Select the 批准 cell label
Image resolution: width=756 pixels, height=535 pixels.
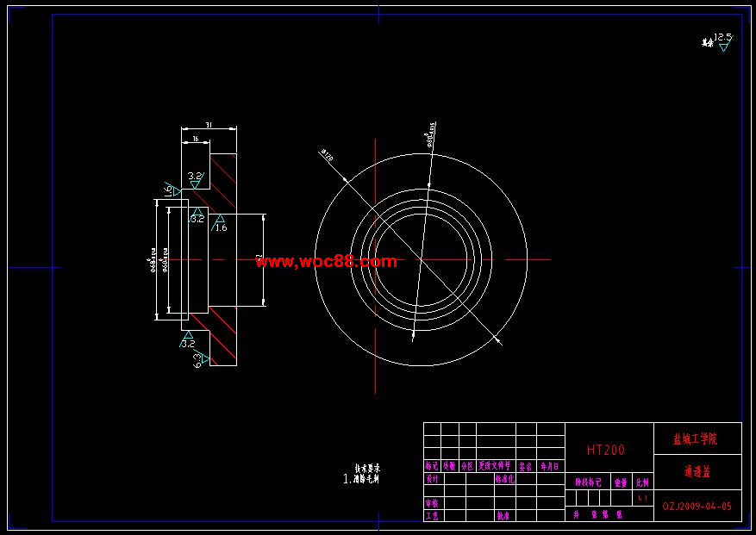click(x=503, y=516)
